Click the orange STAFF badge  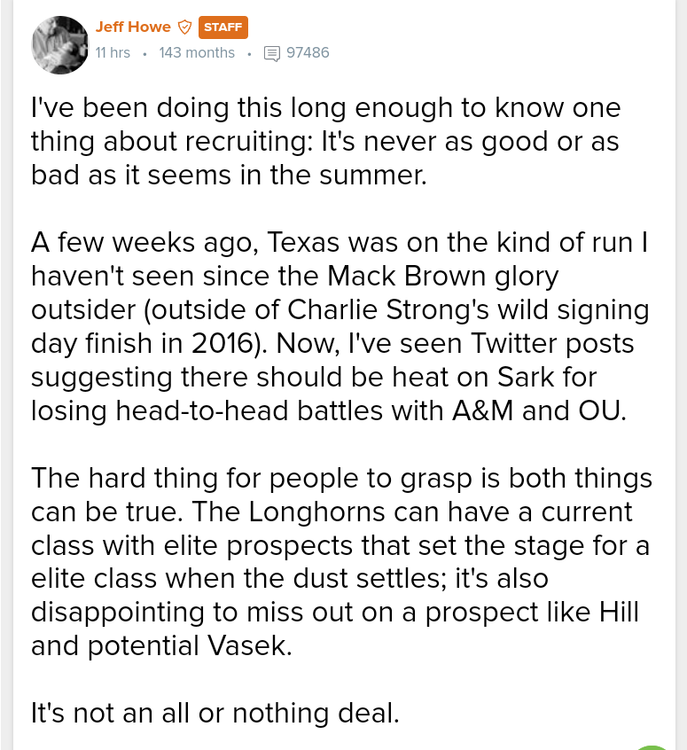pos(223,28)
